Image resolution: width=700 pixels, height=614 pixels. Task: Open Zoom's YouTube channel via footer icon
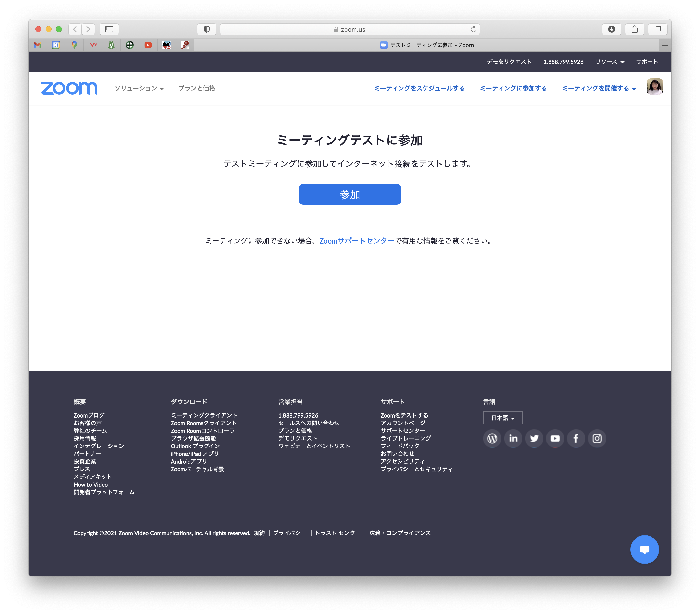(555, 438)
